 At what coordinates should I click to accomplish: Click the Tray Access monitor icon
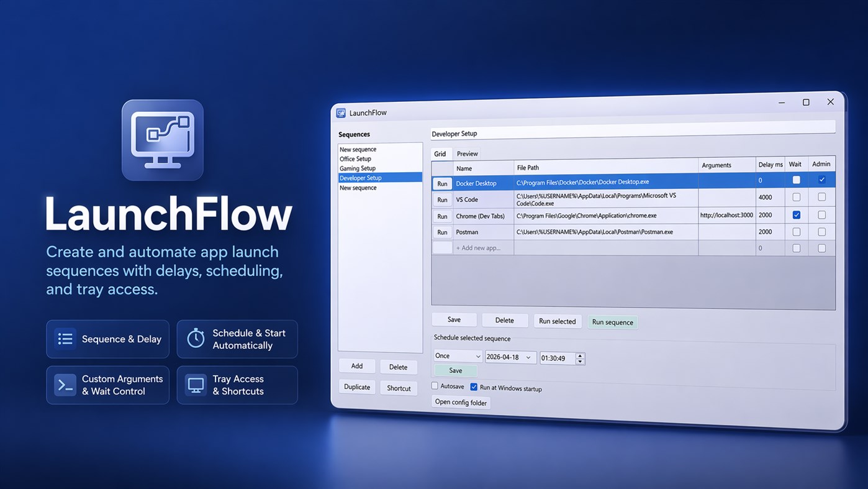coord(196,385)
